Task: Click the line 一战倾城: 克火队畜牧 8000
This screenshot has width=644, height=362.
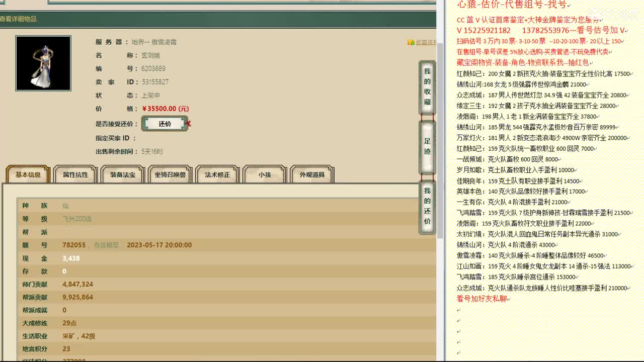Action: click(508, 159)
